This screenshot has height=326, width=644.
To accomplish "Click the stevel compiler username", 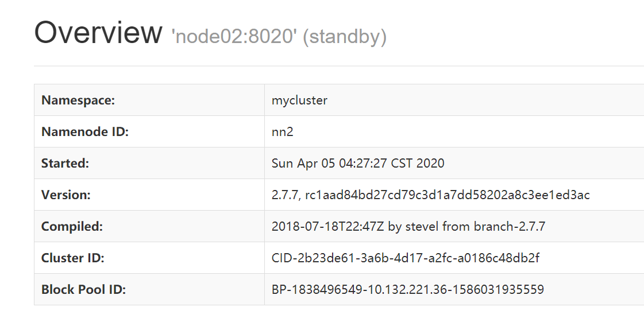I will tap(422, 227).
